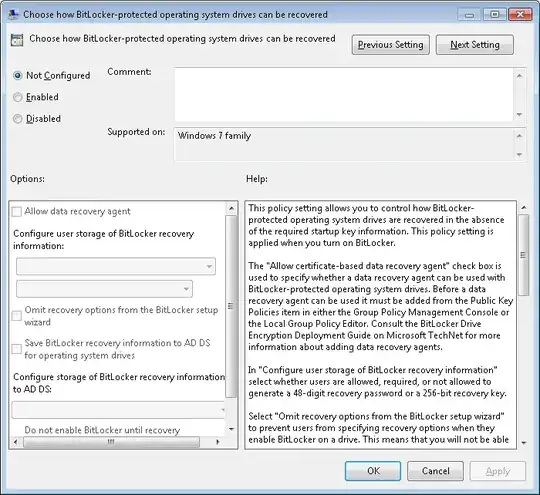The height and width of the screenshot is (495, 540).
Task: Click the 'Help:' label
Action: (257, 179)
